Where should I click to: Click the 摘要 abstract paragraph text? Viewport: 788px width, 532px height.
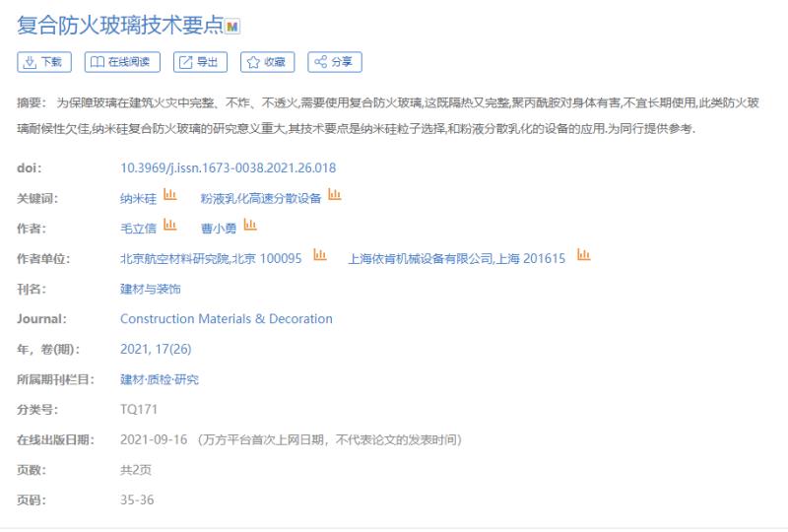point(388,115)
